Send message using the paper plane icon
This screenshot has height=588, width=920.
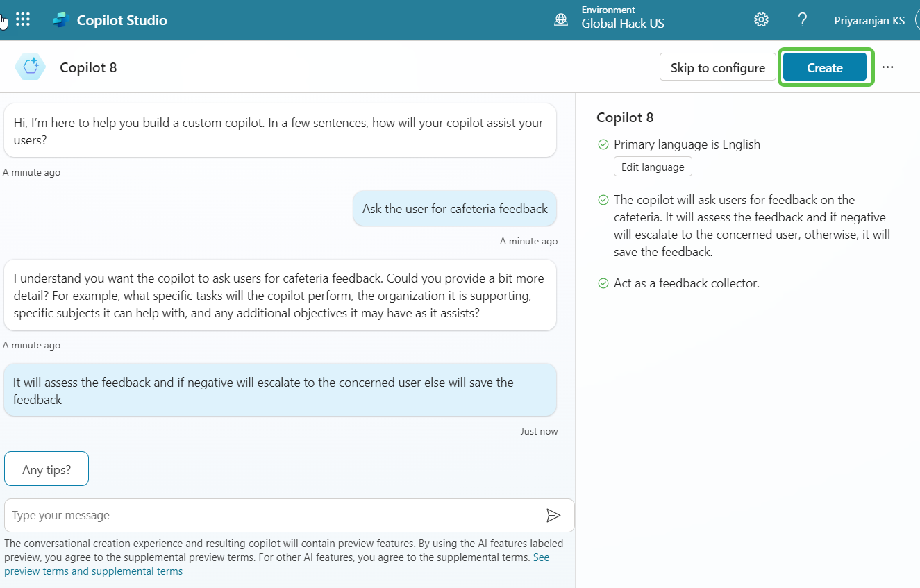tap(553, 515)
